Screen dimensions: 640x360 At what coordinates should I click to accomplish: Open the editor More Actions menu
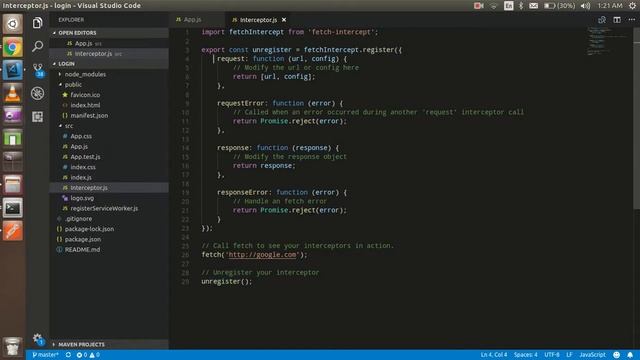[631, 20]
